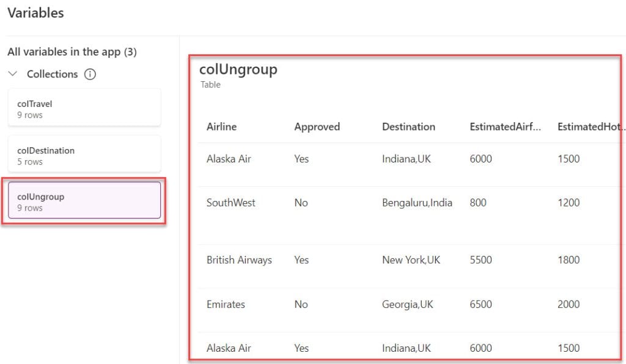626x364 pixels.
Task: Click the EstimatedAirf... column header
Action: [506, 127]
